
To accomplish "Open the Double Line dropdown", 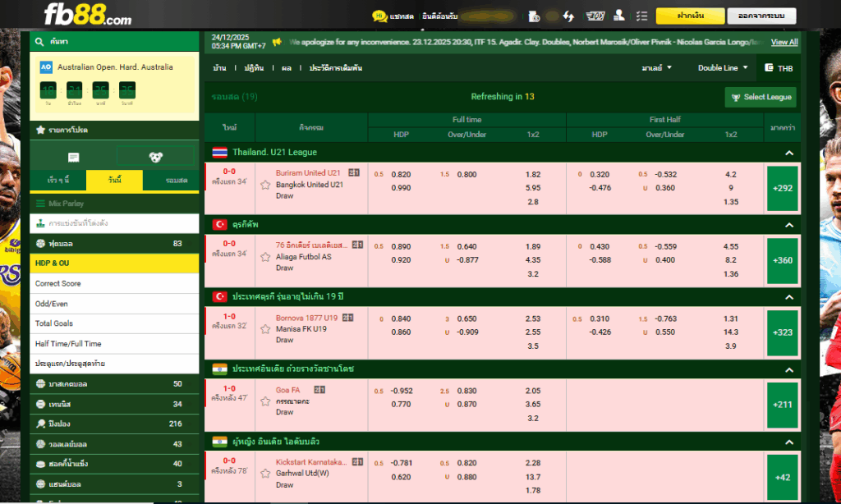I will (723, 67).
